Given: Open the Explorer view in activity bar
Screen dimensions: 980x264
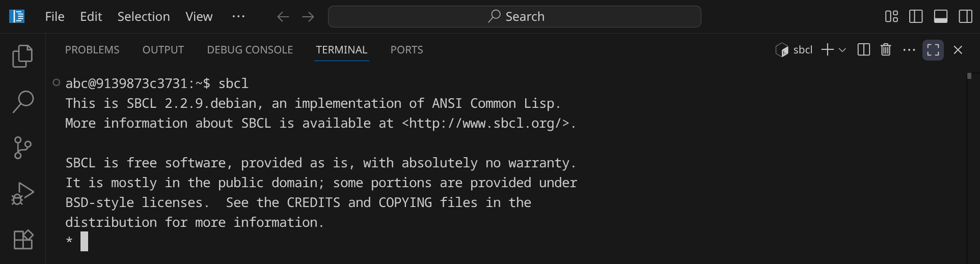Looking at the screenshot, I should tap(22, 56).
